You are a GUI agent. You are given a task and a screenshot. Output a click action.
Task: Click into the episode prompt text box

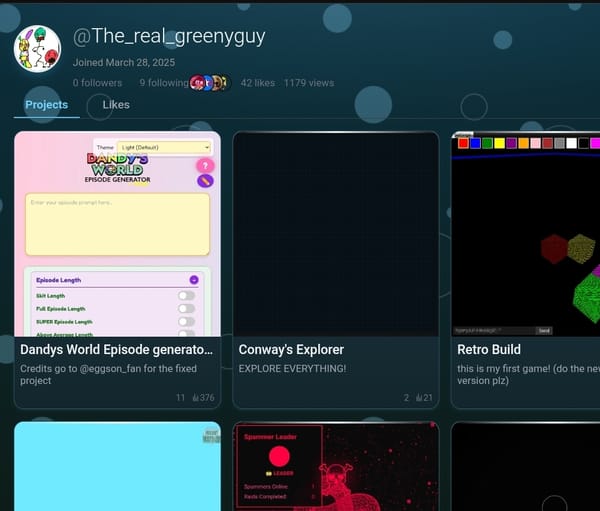coord(117,224)
